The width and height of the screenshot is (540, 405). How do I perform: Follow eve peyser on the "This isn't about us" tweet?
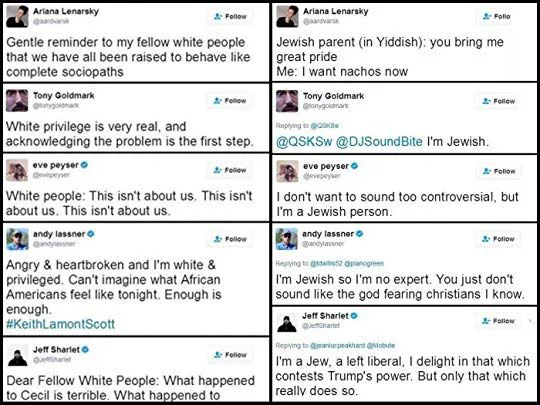click(x=230, y=170)
